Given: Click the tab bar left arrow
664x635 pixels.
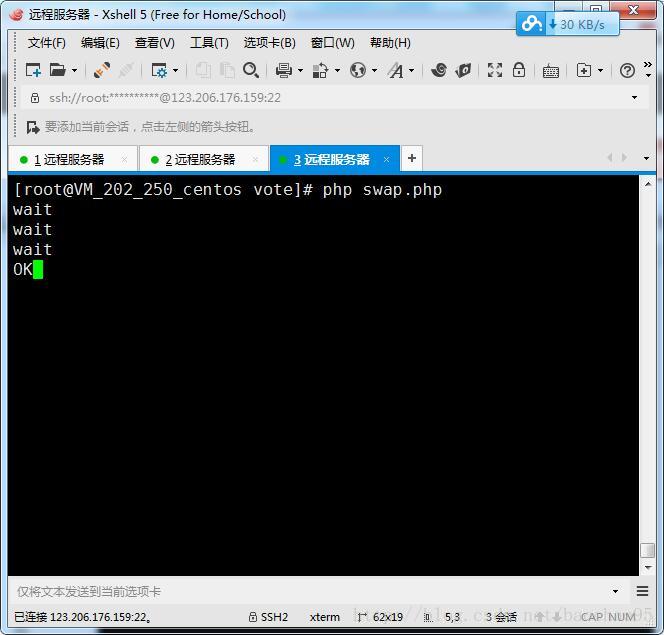Looking at the screenshot, I should coord(610,157).
